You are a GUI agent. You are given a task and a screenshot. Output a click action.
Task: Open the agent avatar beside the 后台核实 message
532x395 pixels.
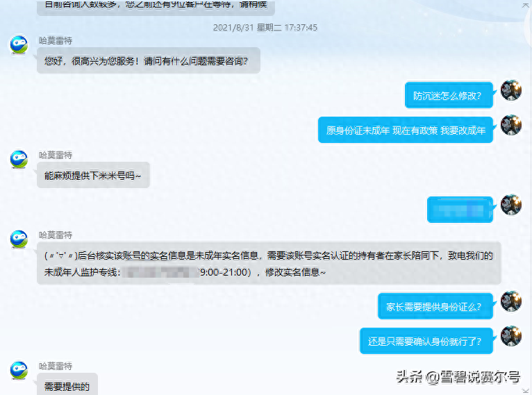coord(19,239)
